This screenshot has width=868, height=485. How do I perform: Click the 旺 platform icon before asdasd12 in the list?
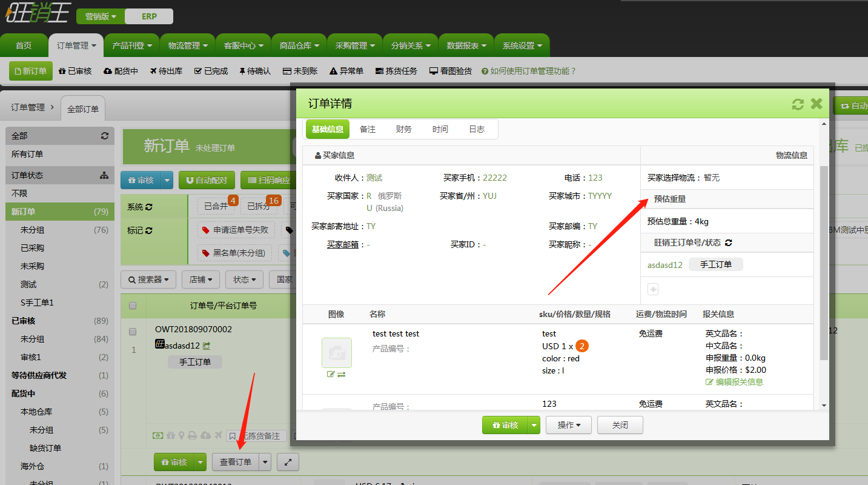point(160,345)
